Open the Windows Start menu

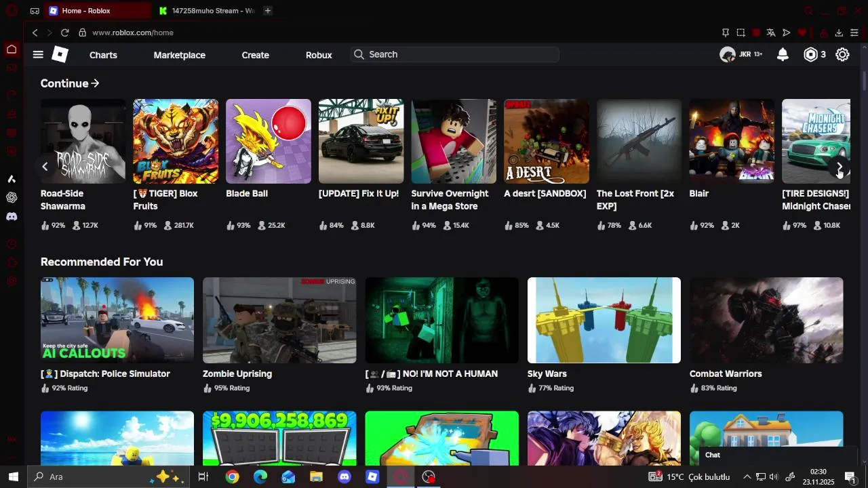tap(13, 476)
